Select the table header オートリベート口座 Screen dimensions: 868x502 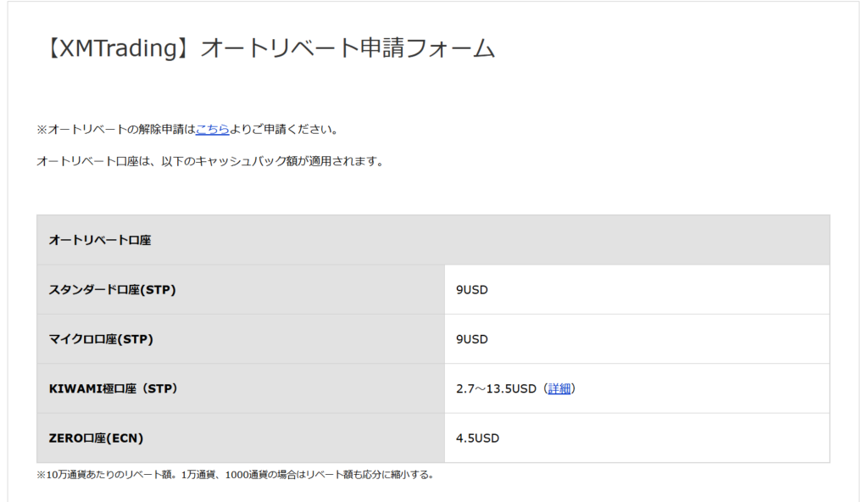pyautogui.click(x=100, y=240)
